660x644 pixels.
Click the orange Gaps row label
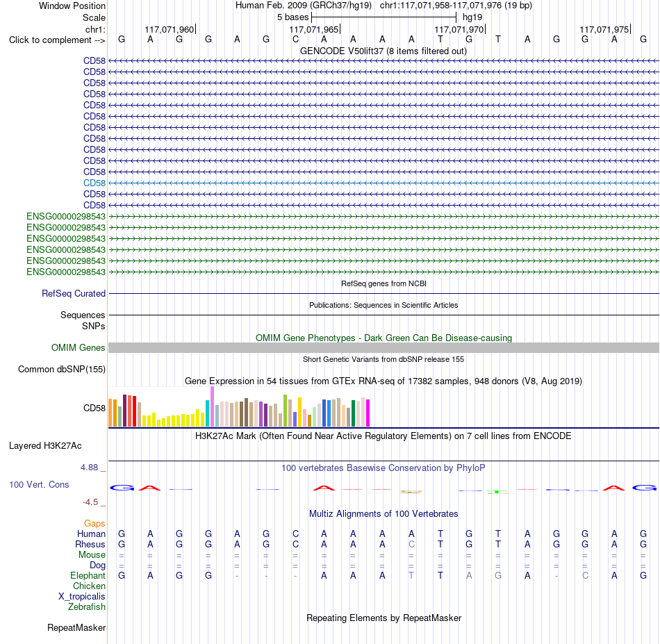click(94, 524)
